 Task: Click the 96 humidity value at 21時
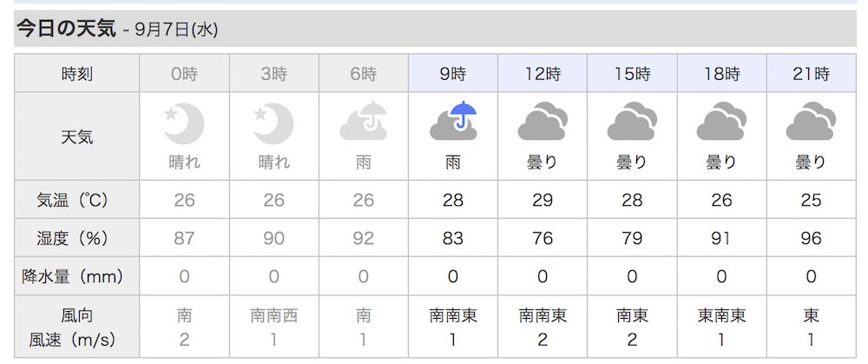point(811,238)
